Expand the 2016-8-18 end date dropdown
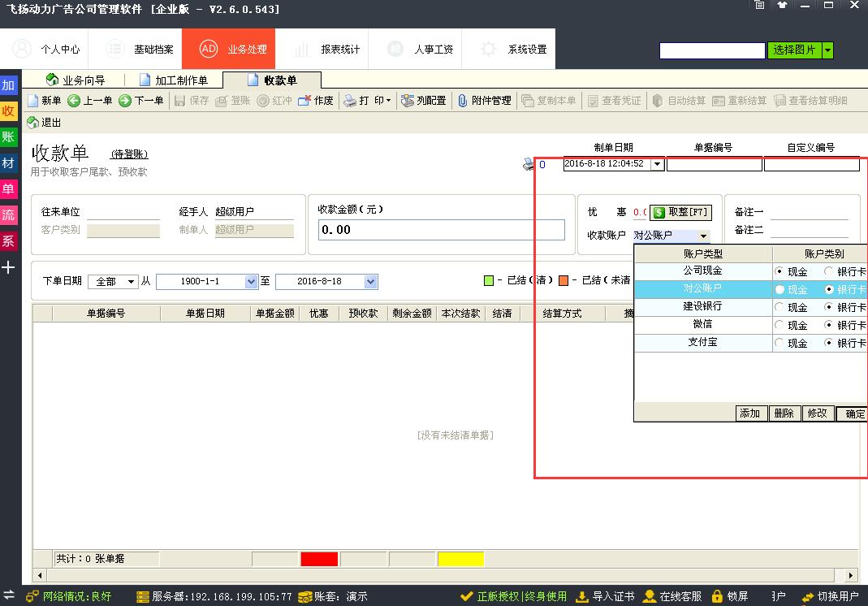 pos(369,281)
